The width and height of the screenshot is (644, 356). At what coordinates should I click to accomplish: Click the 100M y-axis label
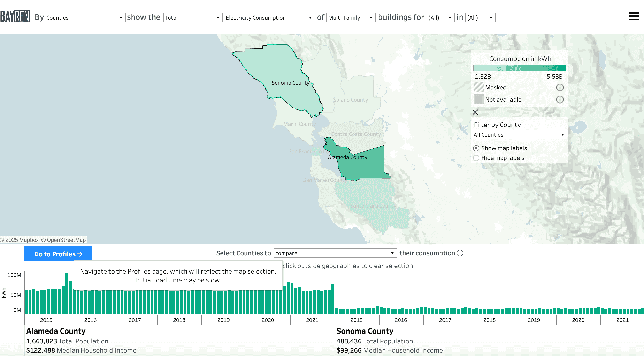click(x=14, y=275)
